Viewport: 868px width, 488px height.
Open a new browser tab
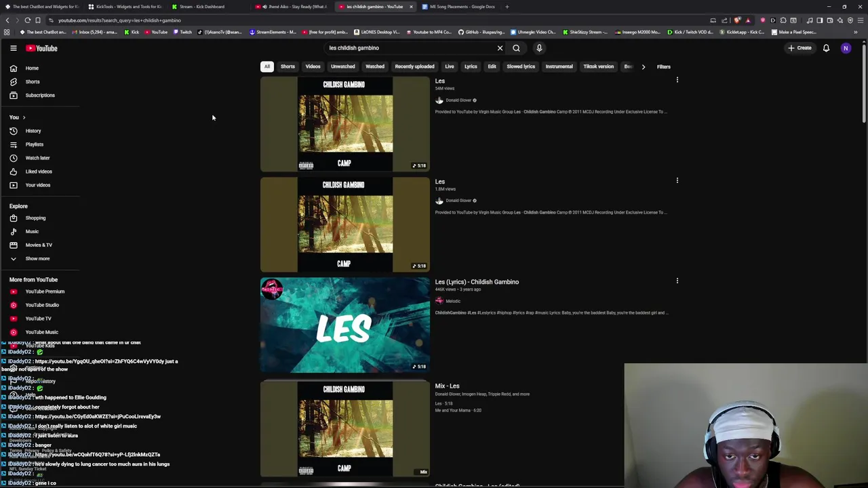[507, 7]
